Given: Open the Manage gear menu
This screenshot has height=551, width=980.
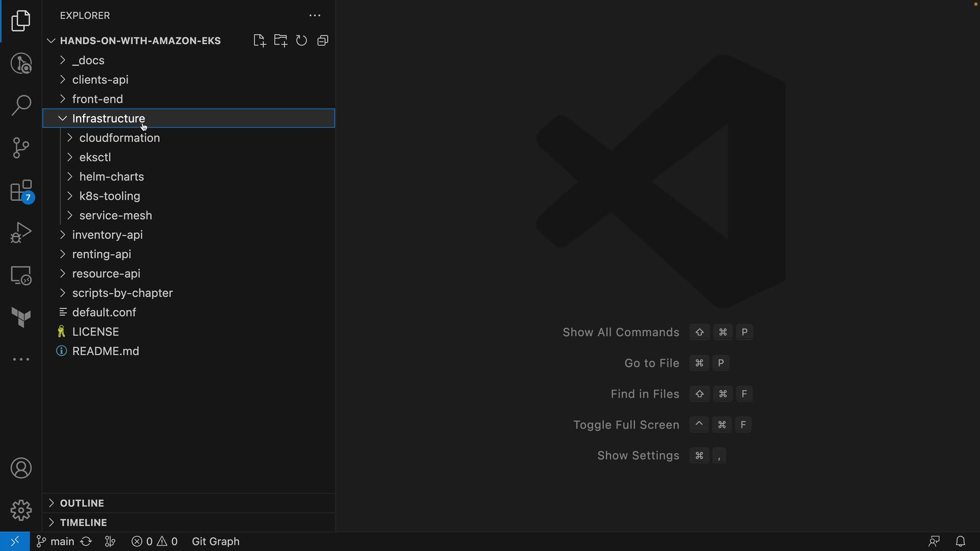Looking at the screenshot, I should coord(21,510).
